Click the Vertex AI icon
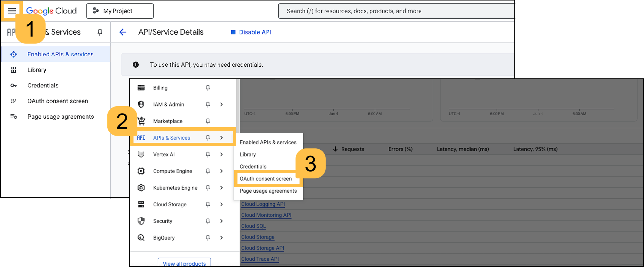This screenshot has height=267, width=644. coord(141,154)
